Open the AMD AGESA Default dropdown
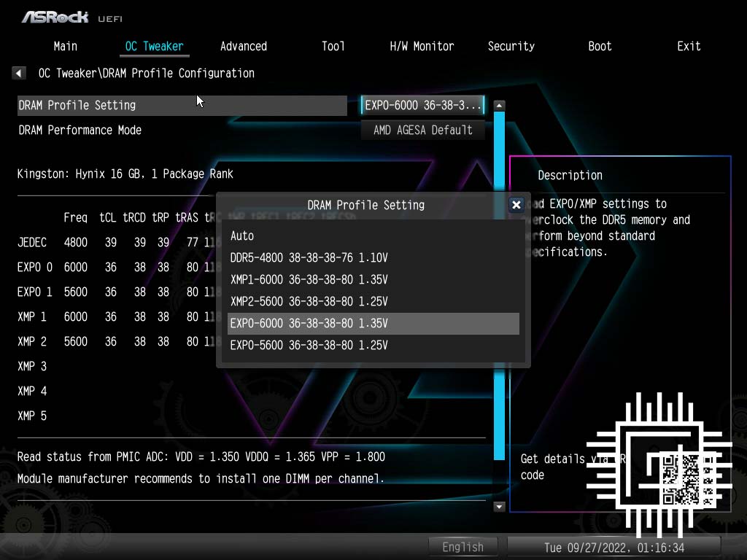 point(423,130)
